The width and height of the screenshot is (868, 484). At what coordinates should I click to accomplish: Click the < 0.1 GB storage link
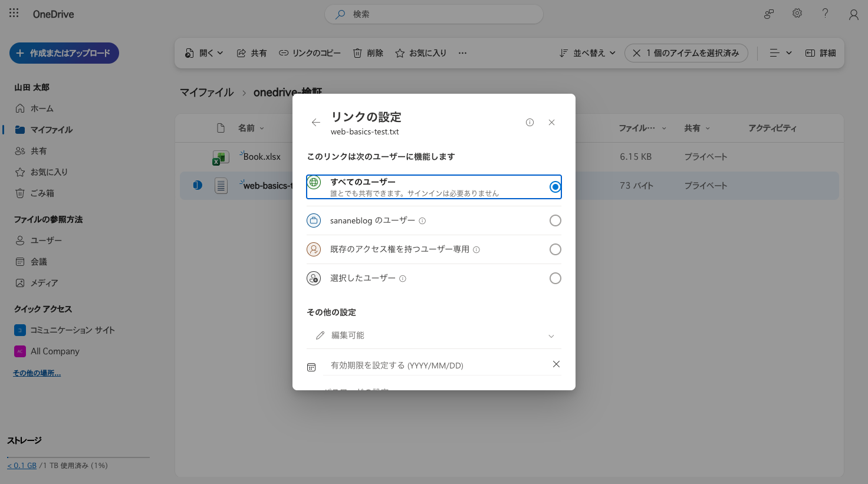pos(22,466)
